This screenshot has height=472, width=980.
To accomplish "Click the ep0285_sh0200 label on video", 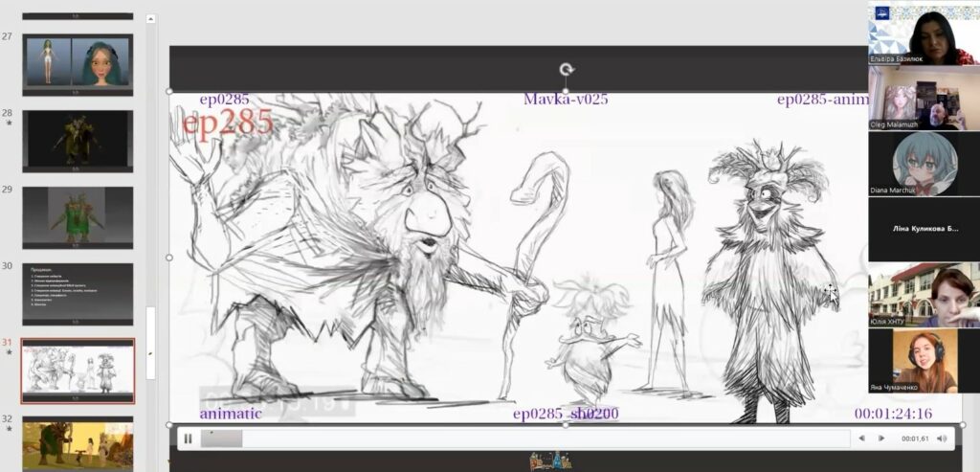I will (x=566, y=414).
